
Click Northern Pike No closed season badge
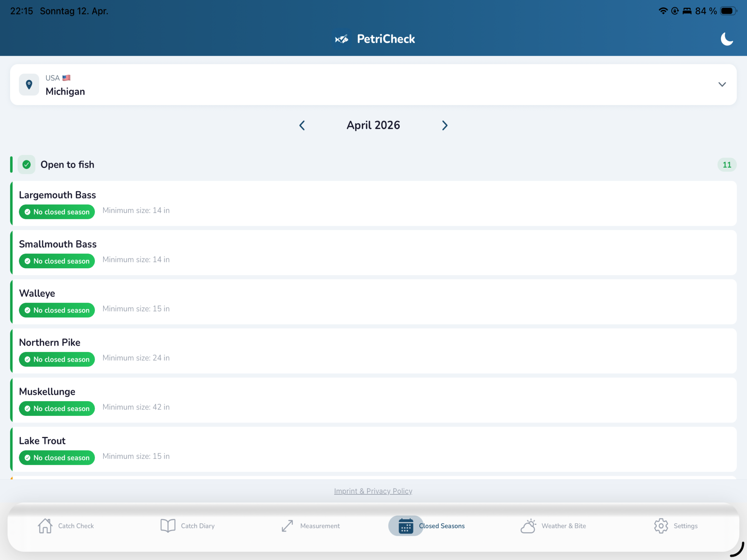pyautogui.click(x=57, y=359)
